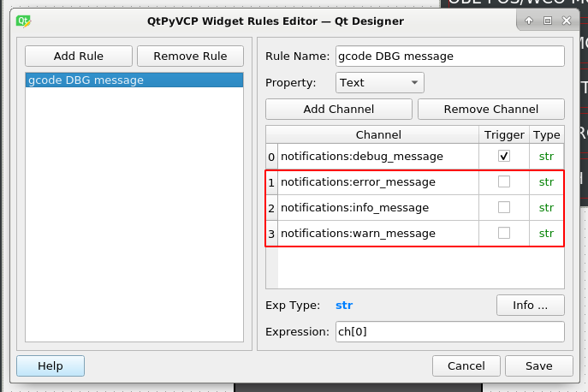Save the widget rules

point(539,365)
